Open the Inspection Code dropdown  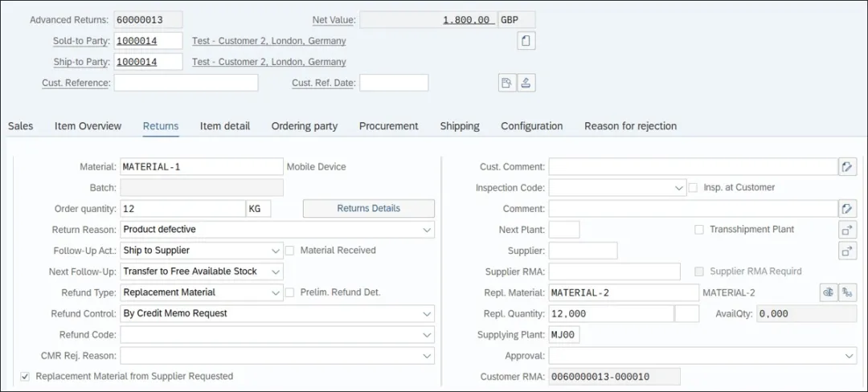coord(679,188)
